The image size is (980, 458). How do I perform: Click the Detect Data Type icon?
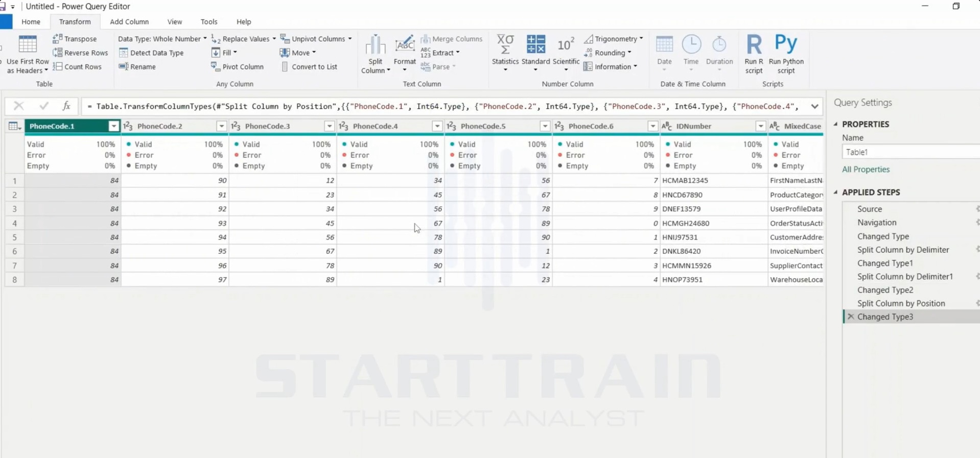123,53
